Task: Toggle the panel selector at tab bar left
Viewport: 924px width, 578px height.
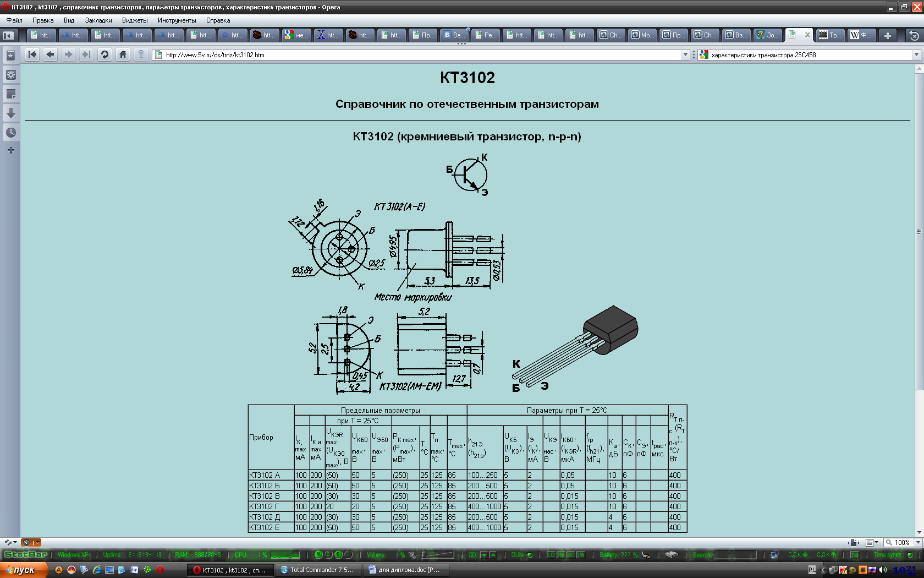Action: coord(8,35)
